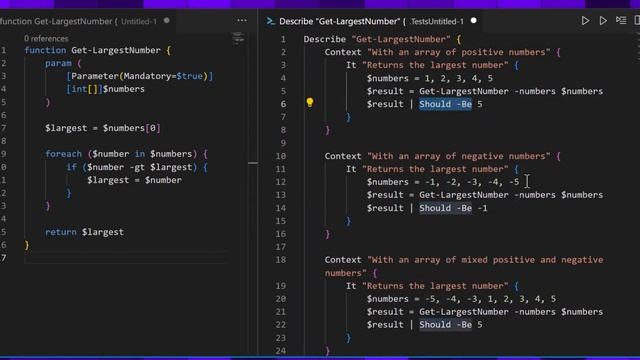Click "if ($number -gt $largest)" condition
This screenshot has width=640, height=360.
click(131, 167)
